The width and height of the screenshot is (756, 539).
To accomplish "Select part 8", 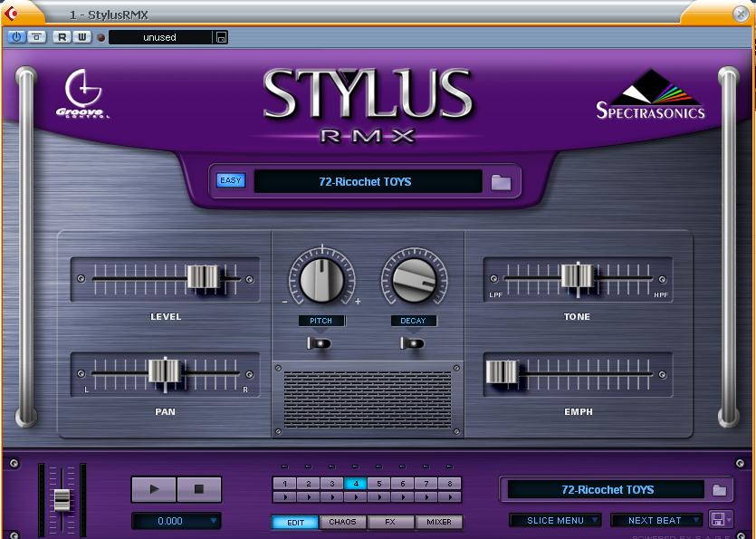I will point(450,484).
